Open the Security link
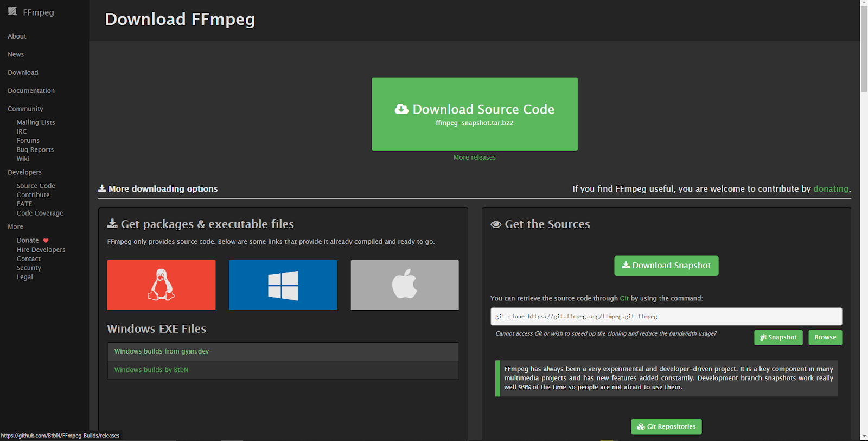The height and width of the screenshot is (441, 868). 29,268
